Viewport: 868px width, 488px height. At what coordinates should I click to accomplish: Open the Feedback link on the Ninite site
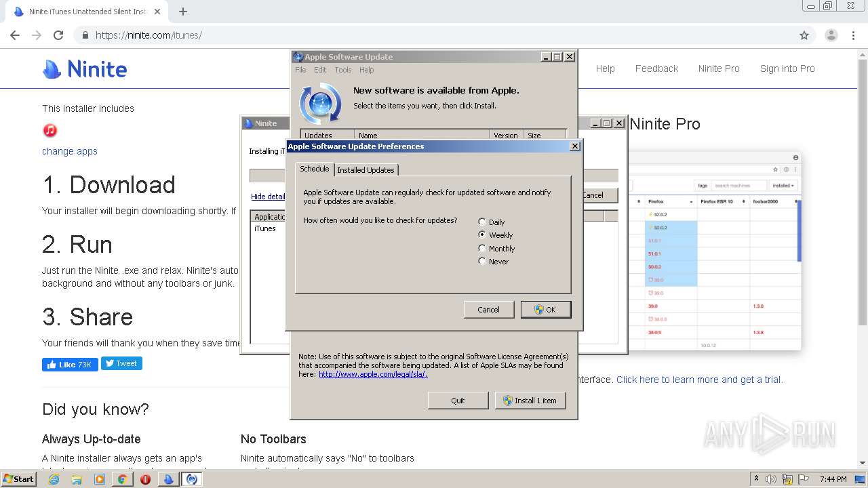pyautogui.click(x=656, y=68)
